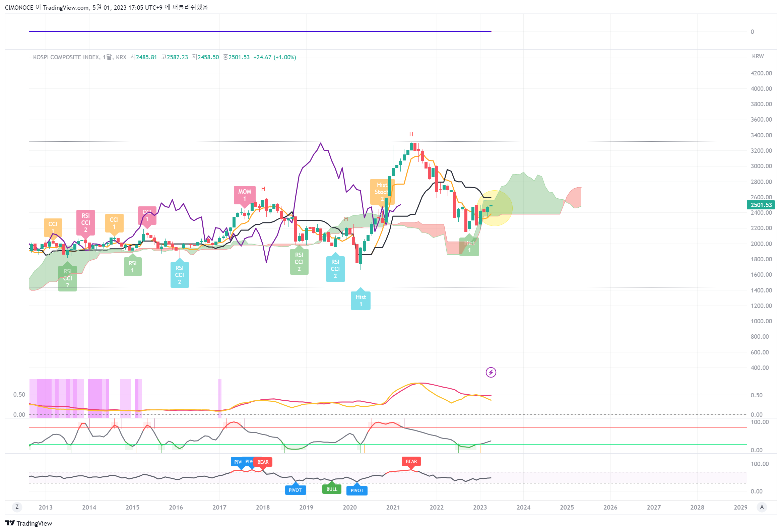Click the 2017 year on time axis
Viewport: 782px width, 532px height.
pos(219,508)
